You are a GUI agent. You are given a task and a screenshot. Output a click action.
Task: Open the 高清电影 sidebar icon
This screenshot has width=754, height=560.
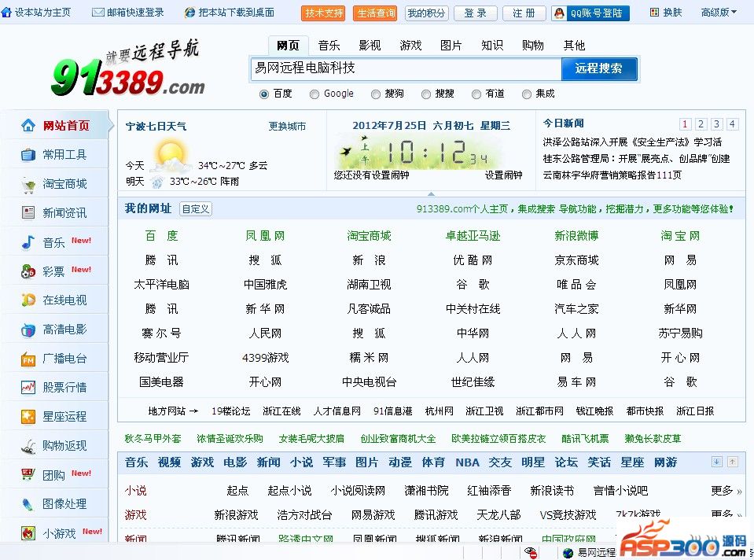pos(28,330)
